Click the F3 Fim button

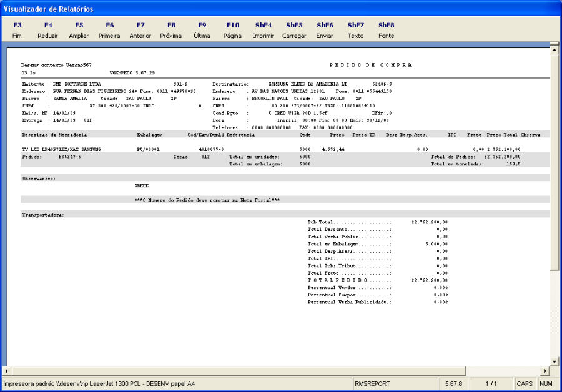(17, 31)
